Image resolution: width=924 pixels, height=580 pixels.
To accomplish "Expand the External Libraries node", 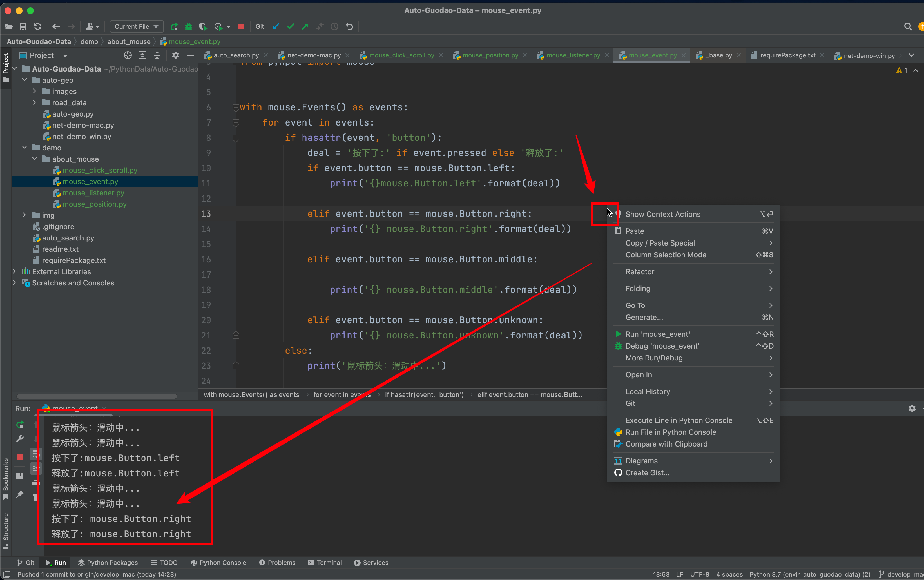I will coord(14,271).
